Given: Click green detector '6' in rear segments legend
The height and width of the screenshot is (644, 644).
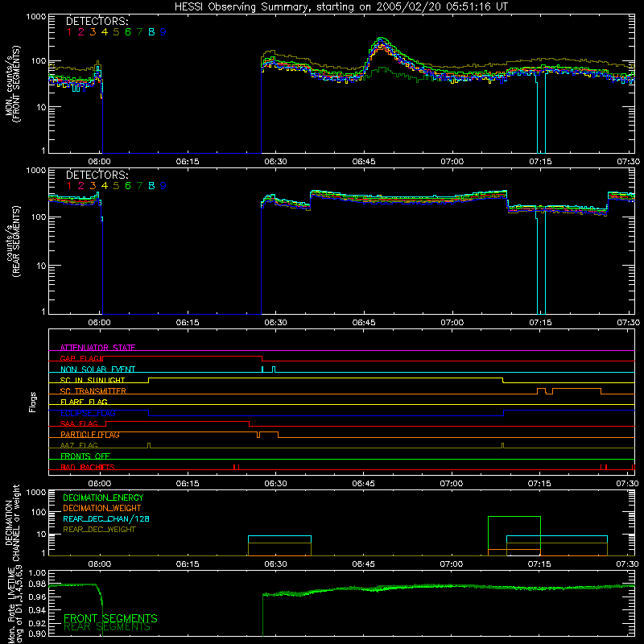Looking at the screenshot, I should pos(128,186).
